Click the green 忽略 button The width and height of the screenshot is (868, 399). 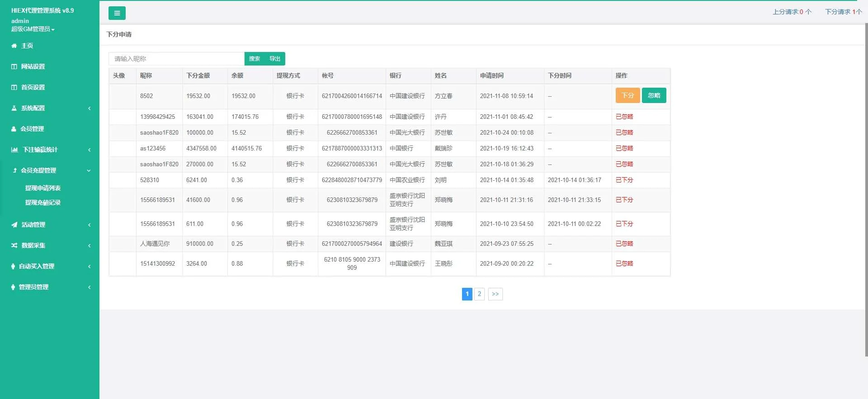[x=654, y=95]
